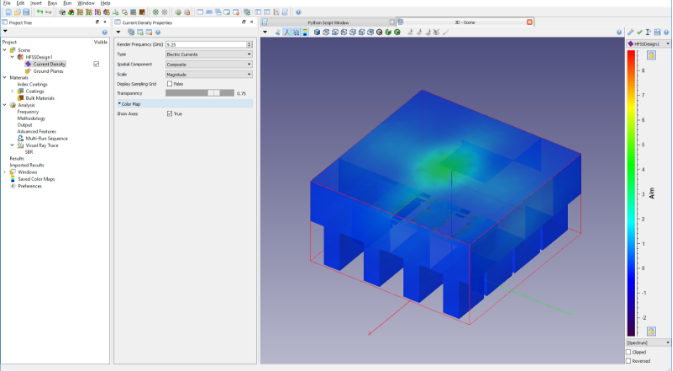The image size is (673, 371).
Task: Click the lock icon at top of color bar
Action: (651, 55)
